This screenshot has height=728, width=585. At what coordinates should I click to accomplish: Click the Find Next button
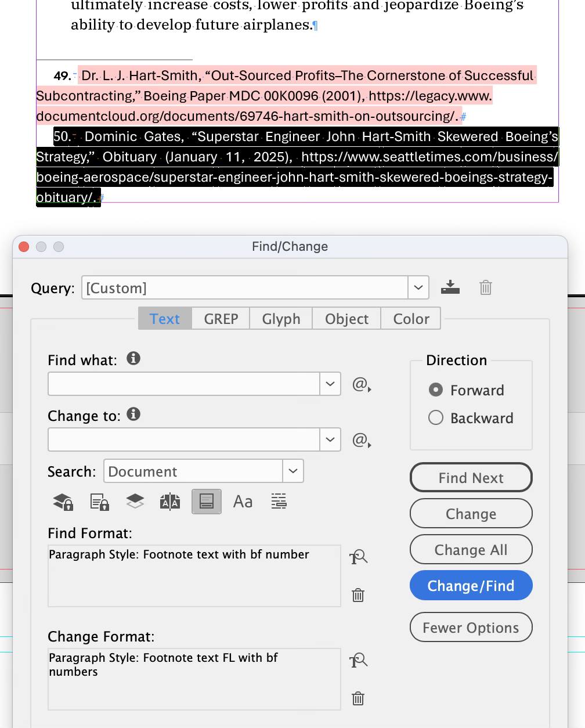[471, 477]
